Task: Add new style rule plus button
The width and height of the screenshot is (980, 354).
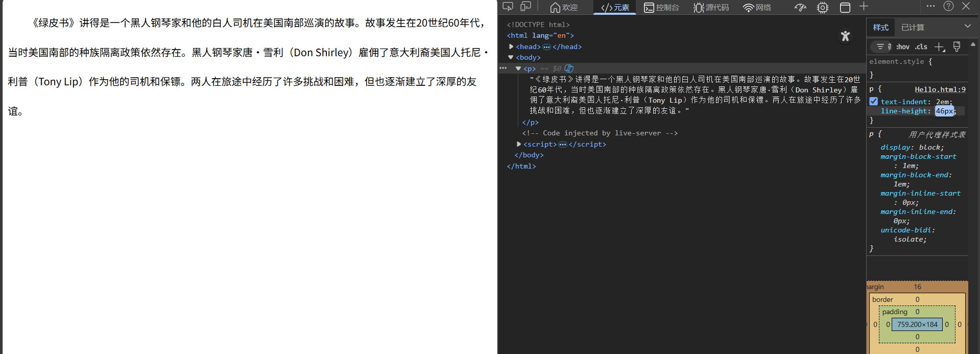Action: (939, 47)
